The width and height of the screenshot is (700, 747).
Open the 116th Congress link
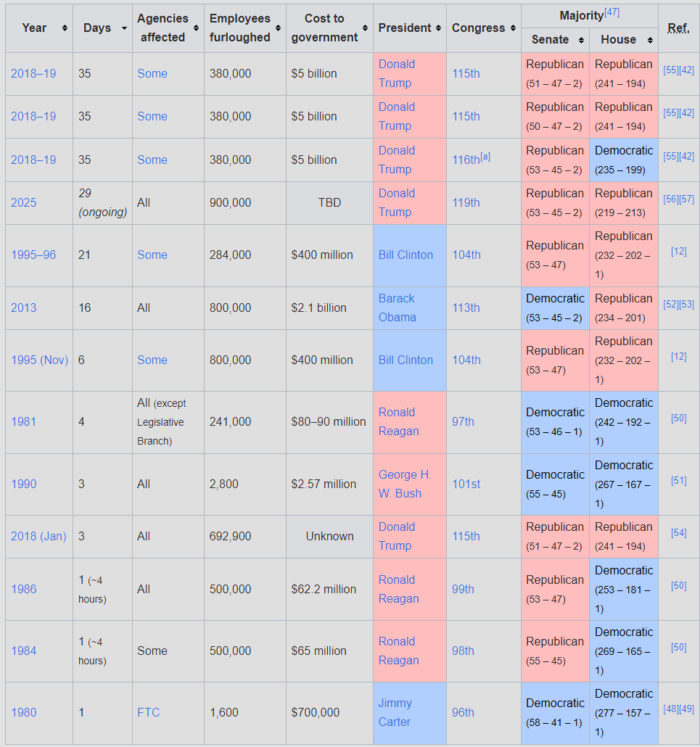click(466, 160)
